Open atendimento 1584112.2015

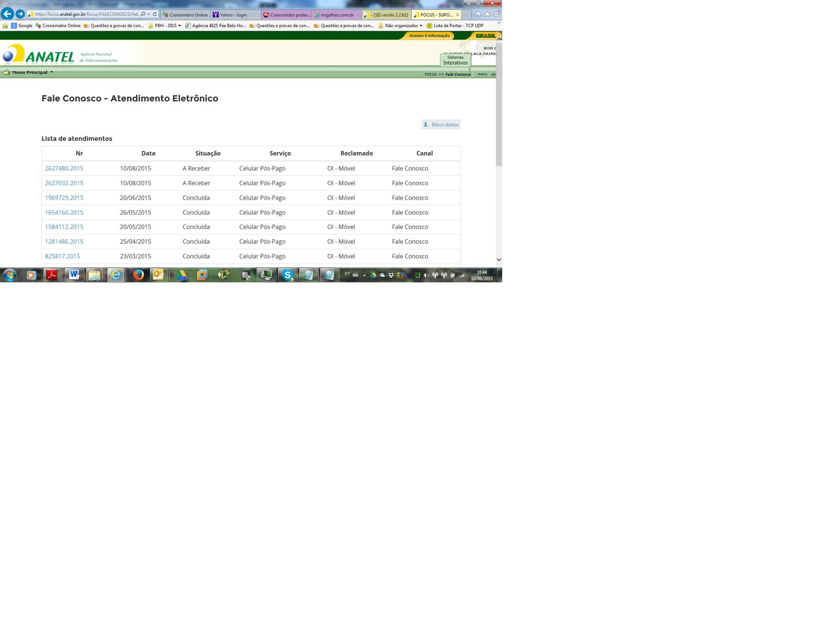point(64,227)
